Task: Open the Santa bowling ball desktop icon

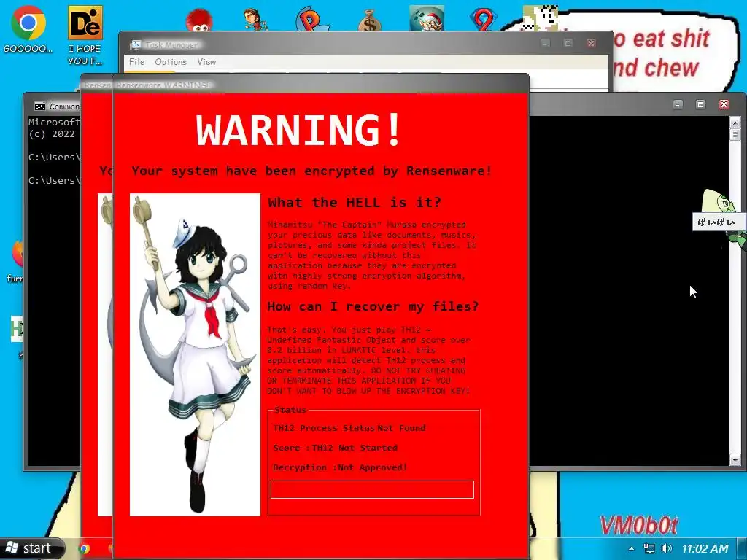Action: pos(426,18)
